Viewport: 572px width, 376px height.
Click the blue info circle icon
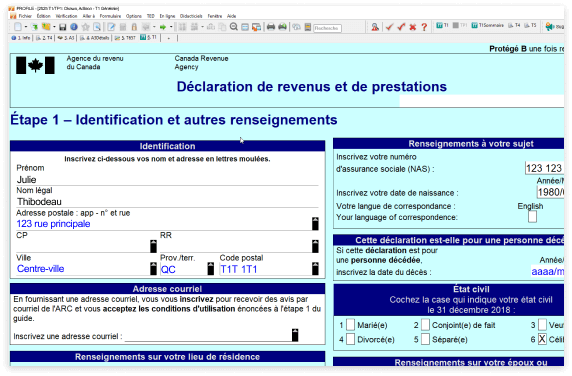pos(74,27)
